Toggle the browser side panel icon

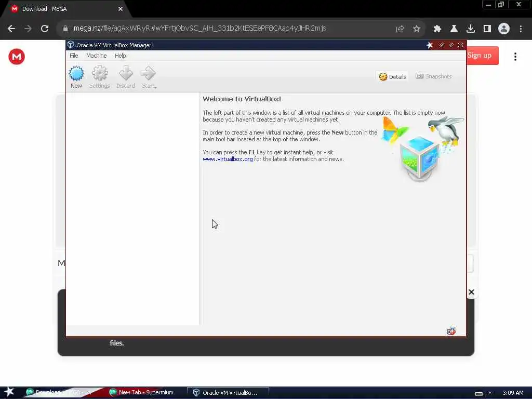point(487,29)
